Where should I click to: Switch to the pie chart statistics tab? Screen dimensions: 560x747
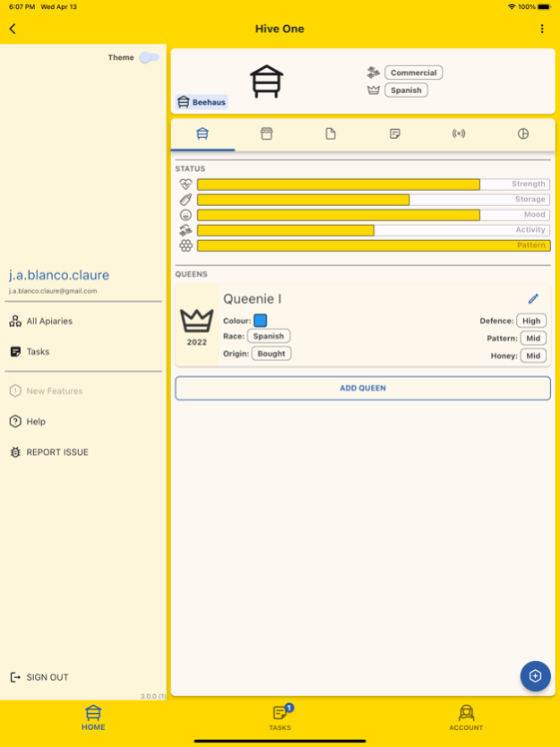[523, 133]
